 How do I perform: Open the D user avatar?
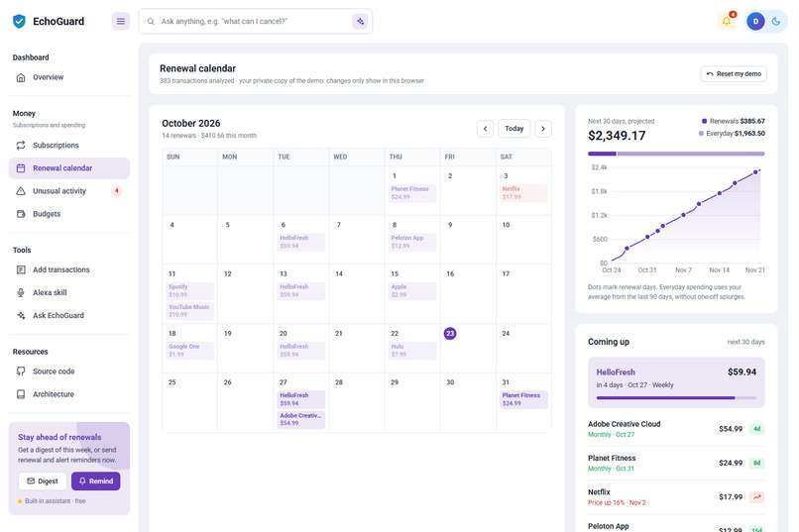[755, 22]
